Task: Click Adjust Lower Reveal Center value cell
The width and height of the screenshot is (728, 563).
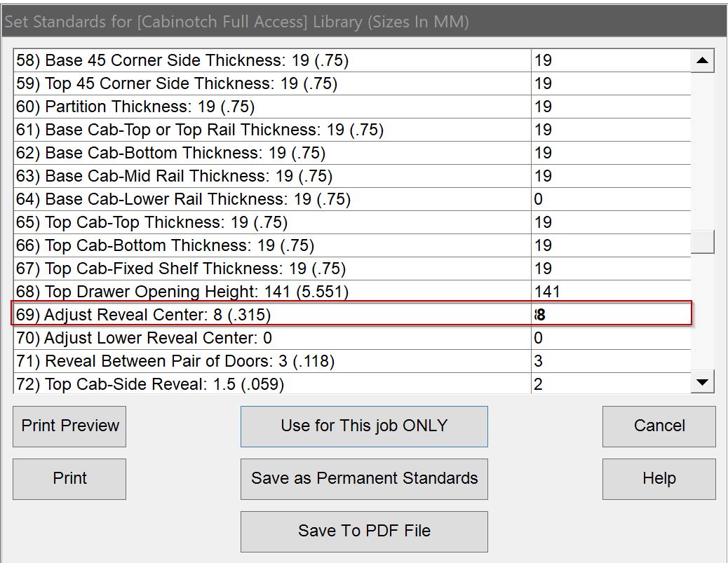Action: (610, 338)
